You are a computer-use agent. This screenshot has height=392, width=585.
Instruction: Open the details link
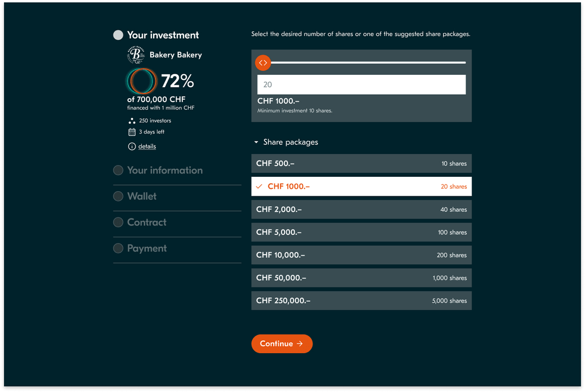coord(147,147)
